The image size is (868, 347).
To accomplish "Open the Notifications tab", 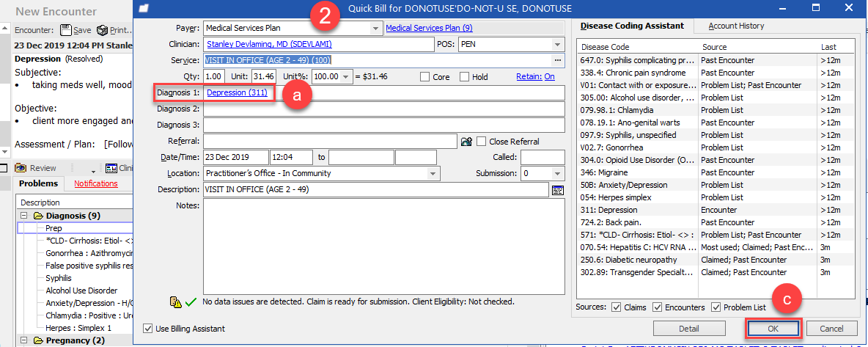I will click(95, 183).
